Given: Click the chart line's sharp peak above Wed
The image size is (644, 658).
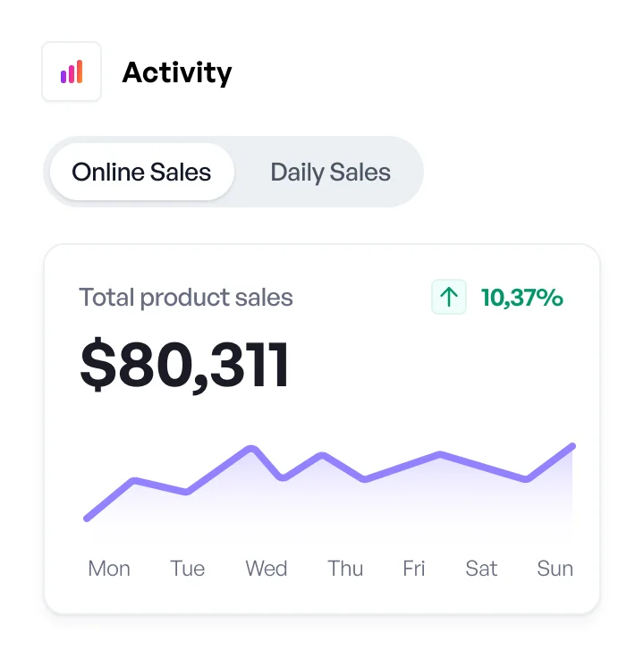Looking at the screenshot, I should pos(253,448).
